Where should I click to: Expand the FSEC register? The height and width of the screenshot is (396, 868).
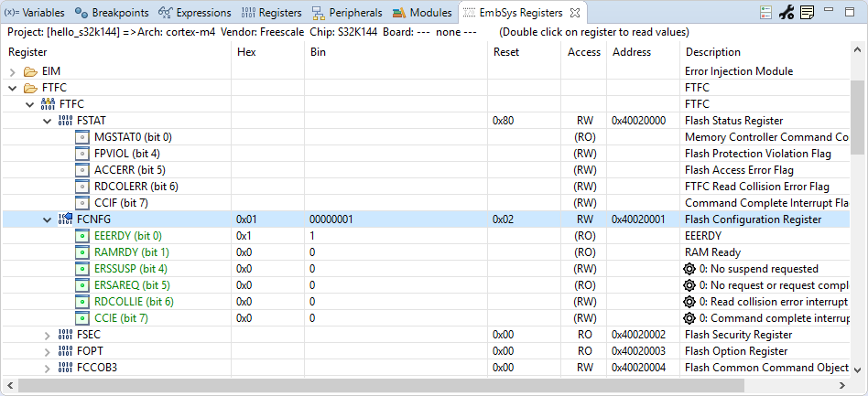[47, 335]
